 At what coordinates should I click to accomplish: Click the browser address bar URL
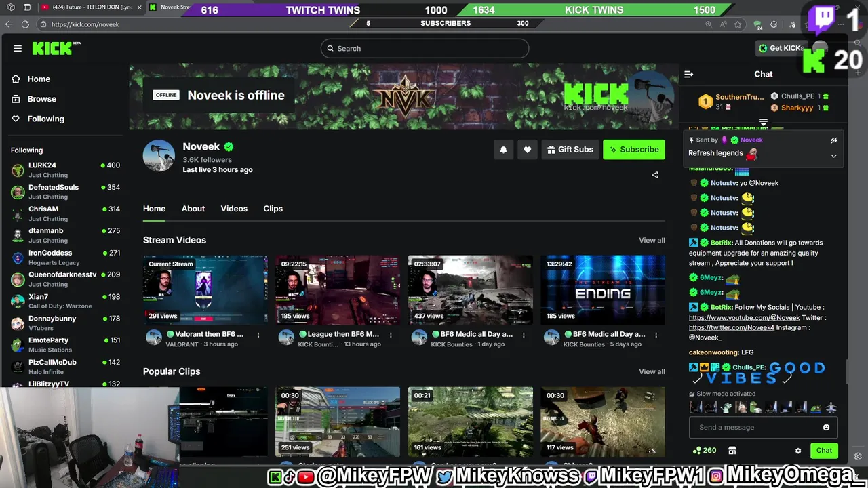pyautogui.click(x=85, y=24)
